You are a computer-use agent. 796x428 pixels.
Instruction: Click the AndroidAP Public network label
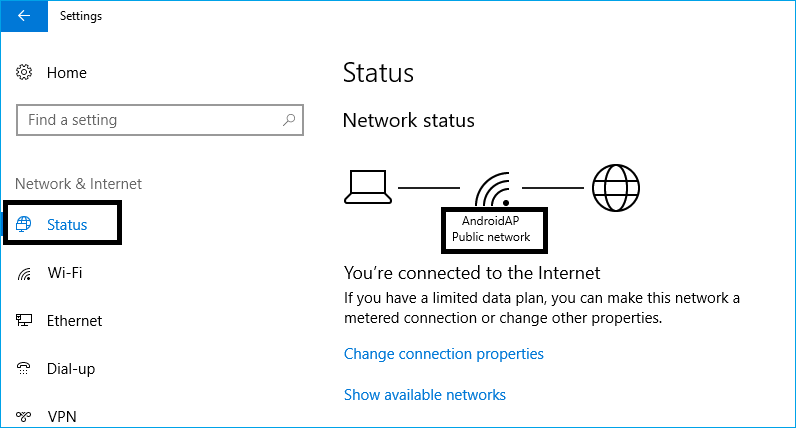click(x=491, y=229)
